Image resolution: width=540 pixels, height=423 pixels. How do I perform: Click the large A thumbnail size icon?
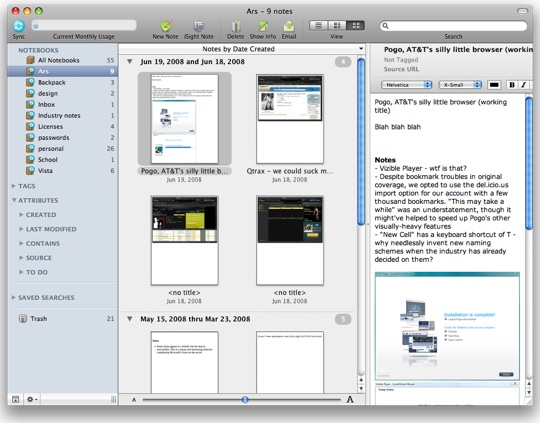click(350, 400)
